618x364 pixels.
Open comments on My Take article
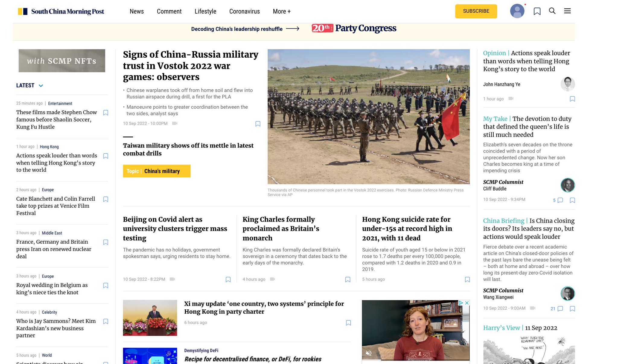click(x=558, y=200)
